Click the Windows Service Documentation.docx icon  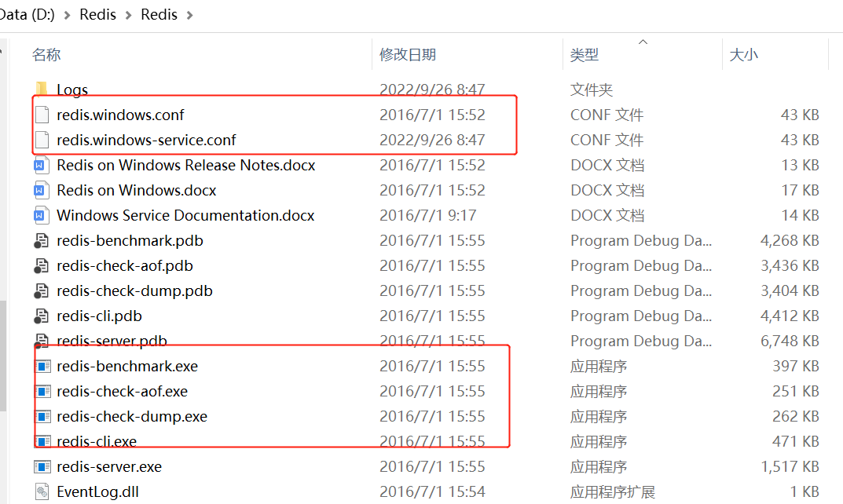[42, 215]
